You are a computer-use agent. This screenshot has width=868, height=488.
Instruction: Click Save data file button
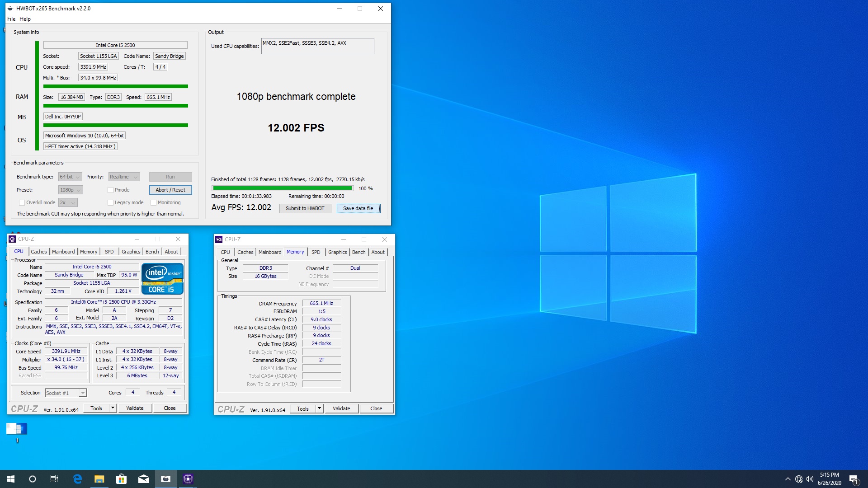point(358,208)
